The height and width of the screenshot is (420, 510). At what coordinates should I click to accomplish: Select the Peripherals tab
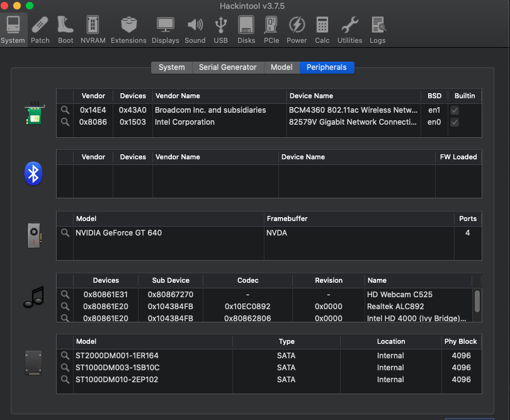click(327, 67)
